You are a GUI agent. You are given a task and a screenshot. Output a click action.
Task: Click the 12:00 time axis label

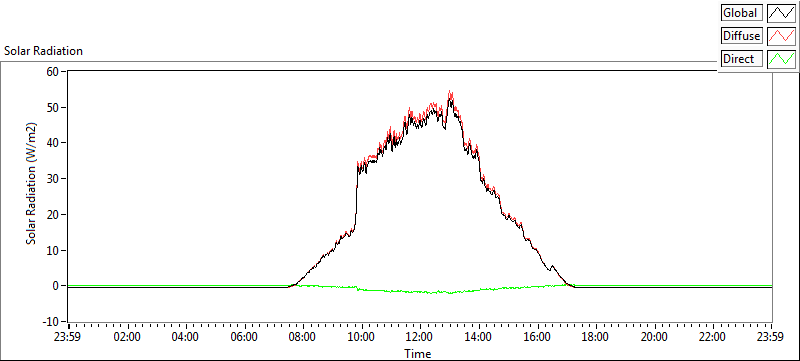pos(420,337)
